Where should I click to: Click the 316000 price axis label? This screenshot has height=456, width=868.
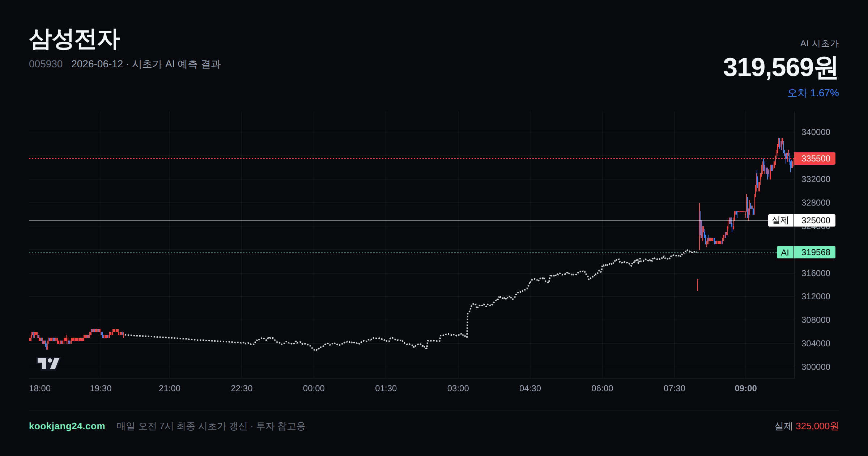point(816,273)
